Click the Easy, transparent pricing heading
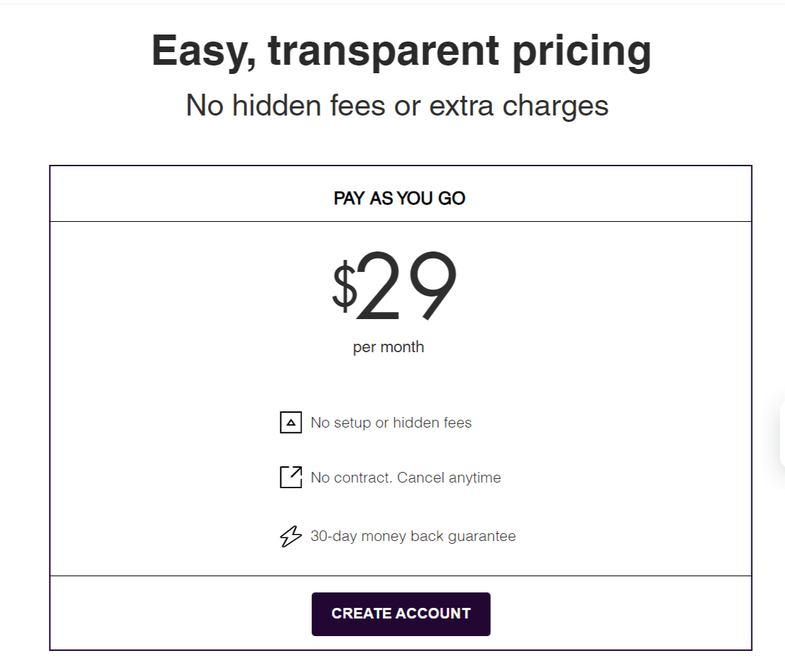The image size is (785, 672). coord(399,49)
